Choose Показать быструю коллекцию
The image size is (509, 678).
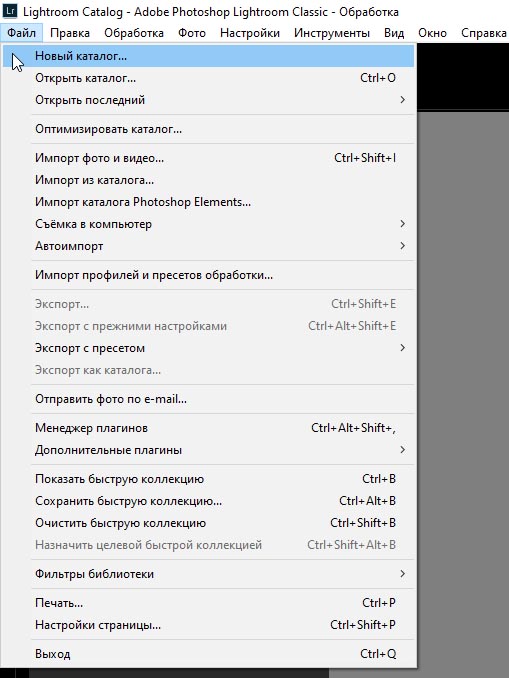tap(208, 479)
